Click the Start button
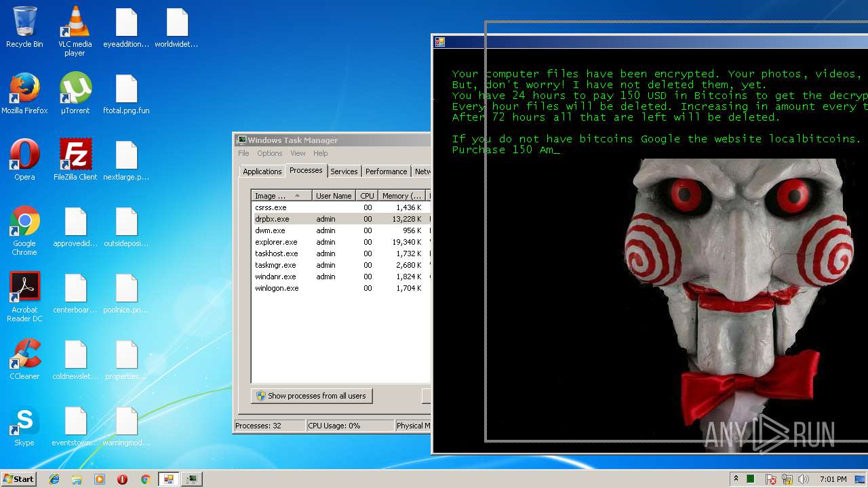This screenshot has height=488, width=868. (x=18, y=479)
